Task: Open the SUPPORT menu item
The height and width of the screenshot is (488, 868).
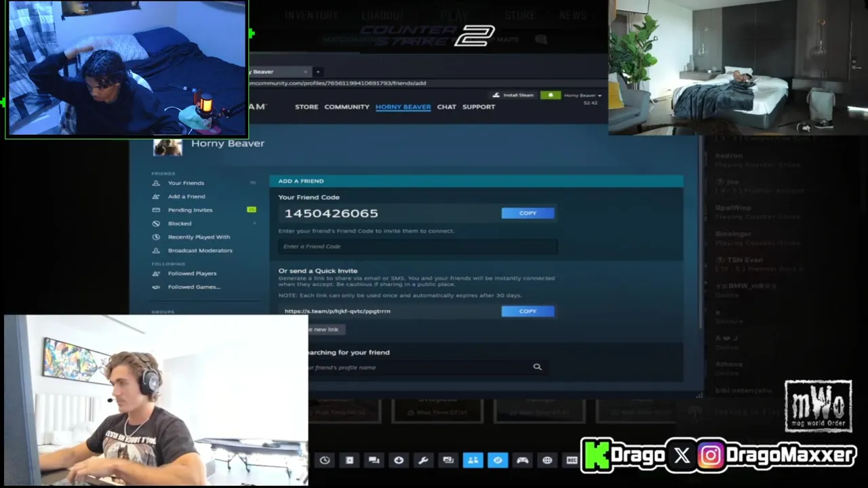Action: tap(479, 107)
